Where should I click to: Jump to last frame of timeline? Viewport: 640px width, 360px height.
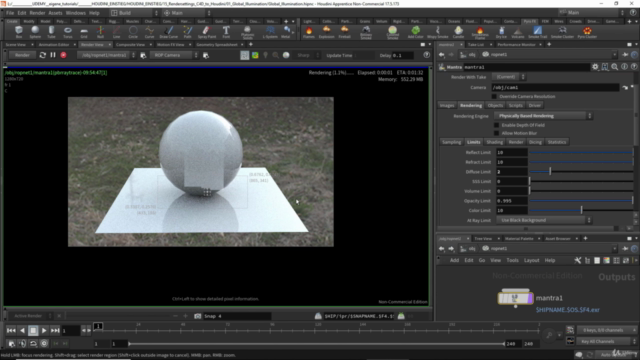tap(55, 330)
